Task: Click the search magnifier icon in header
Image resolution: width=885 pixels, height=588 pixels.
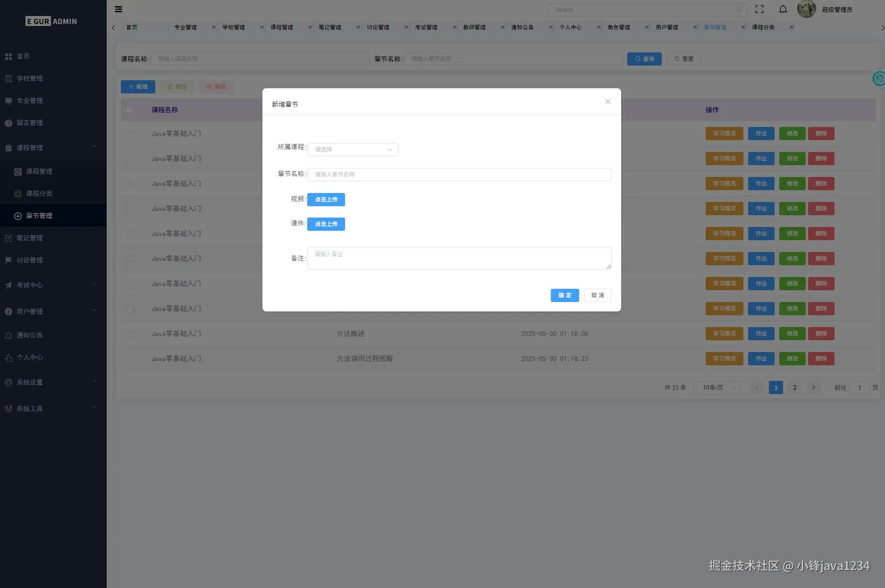Action: pos(739,9)
